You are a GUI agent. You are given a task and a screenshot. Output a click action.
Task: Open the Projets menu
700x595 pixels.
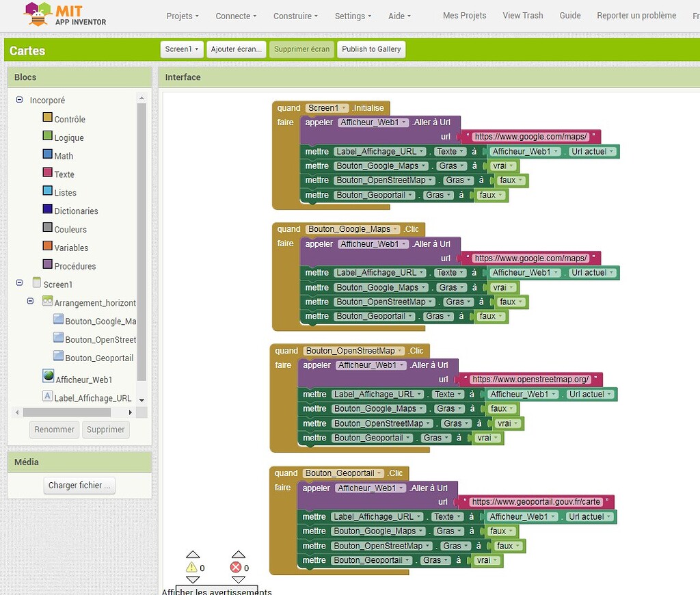click(182, 15)
